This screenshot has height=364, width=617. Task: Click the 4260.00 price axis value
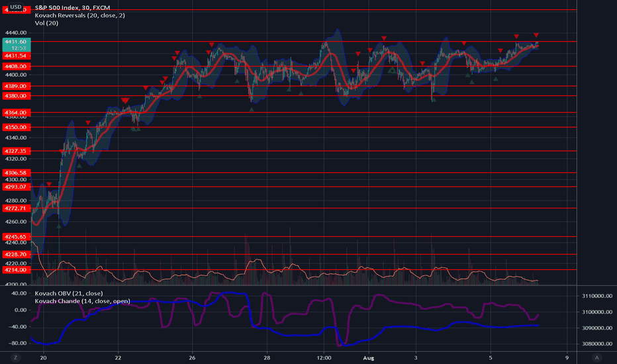point(16,222)
